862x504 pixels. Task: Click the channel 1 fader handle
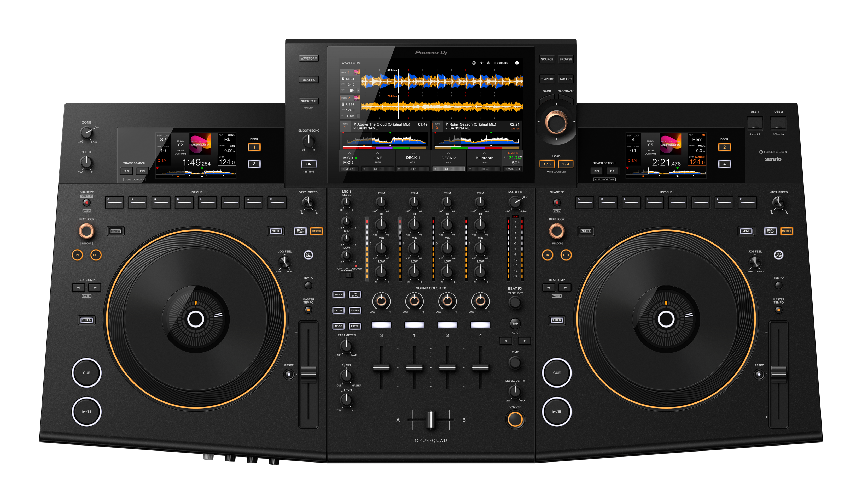coord(414,368)
